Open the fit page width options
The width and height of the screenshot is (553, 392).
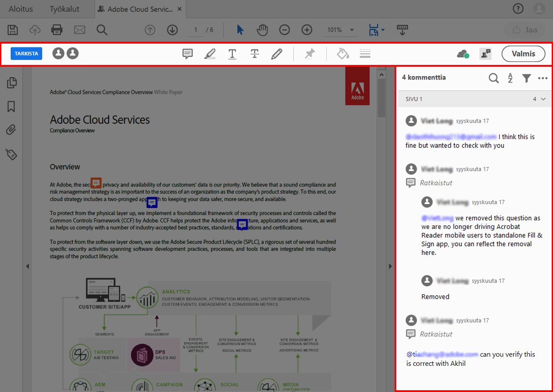tap(376, 30)
